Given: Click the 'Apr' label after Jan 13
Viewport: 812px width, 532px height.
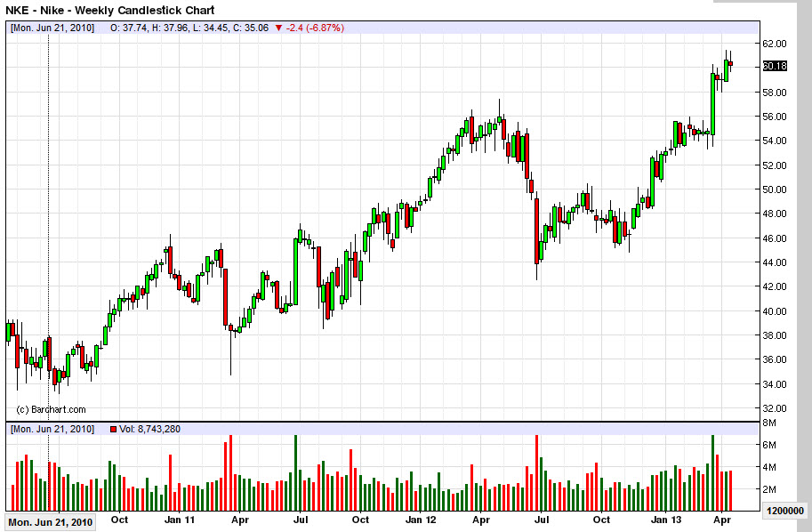Looking at the screenshot, I should pyautogui.click(x=722, y=520).
